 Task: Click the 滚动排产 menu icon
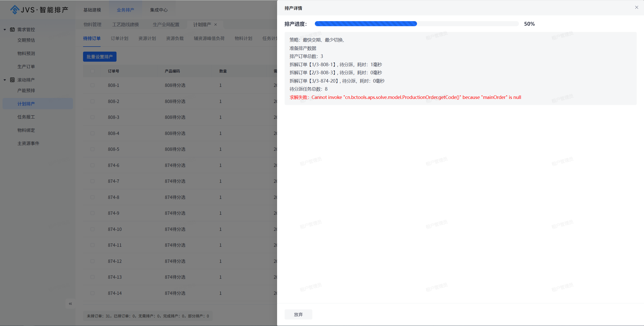point(12,80)
